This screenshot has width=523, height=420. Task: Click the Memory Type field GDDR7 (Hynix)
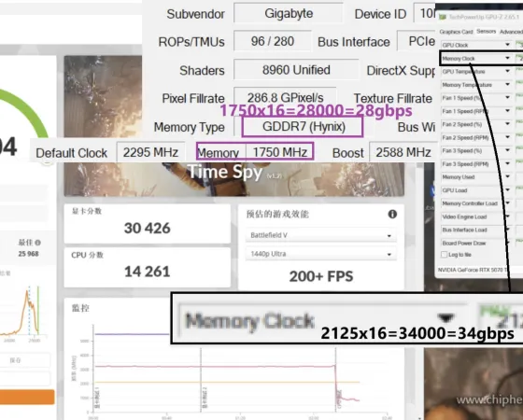[x=304, y=127]
